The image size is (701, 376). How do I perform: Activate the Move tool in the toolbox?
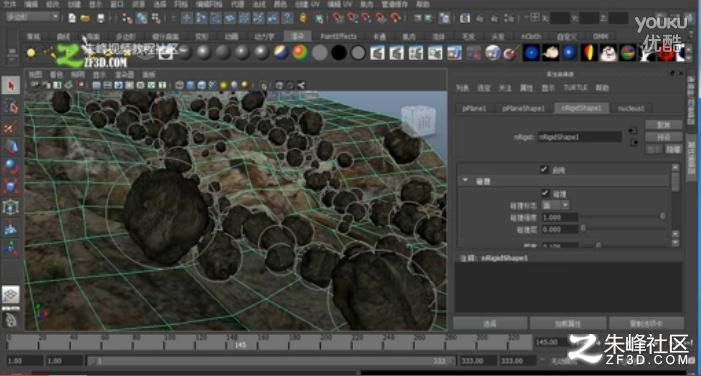[11, 147]
